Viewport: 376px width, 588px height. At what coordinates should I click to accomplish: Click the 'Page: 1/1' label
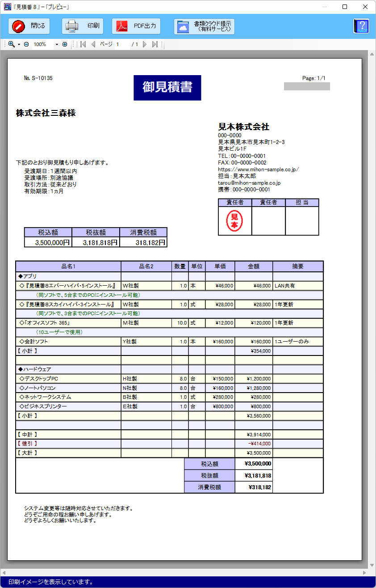click(314, 78)
